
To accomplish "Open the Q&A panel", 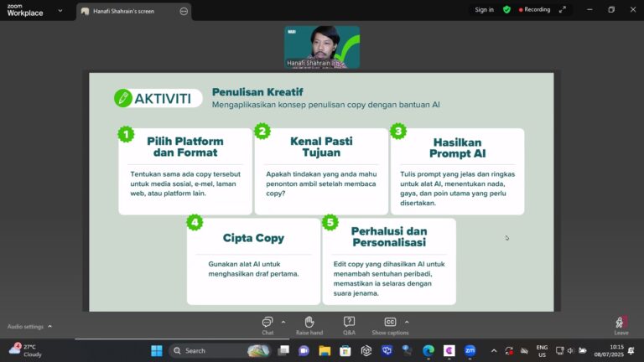I will [x=349, y=324].
